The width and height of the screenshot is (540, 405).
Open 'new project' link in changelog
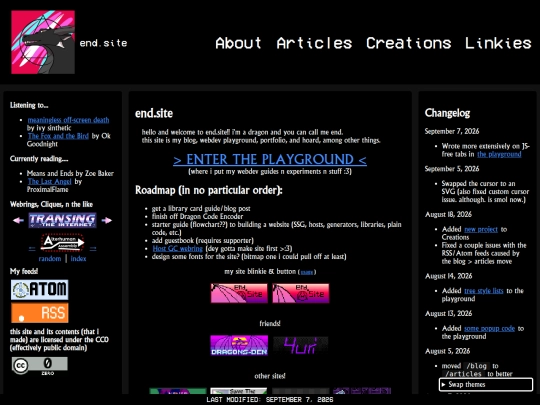pyautogui.click(x=481, y=229)
